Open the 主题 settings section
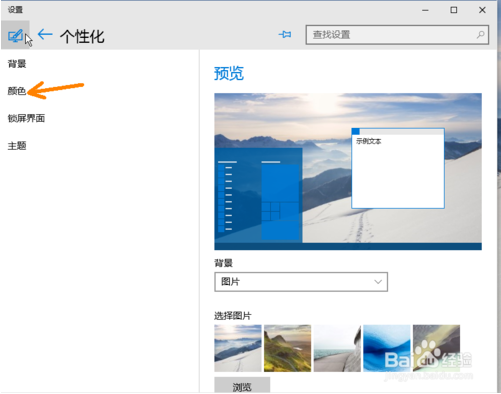The width and height of the screenshot is (501, 394). tap(17, 146)
